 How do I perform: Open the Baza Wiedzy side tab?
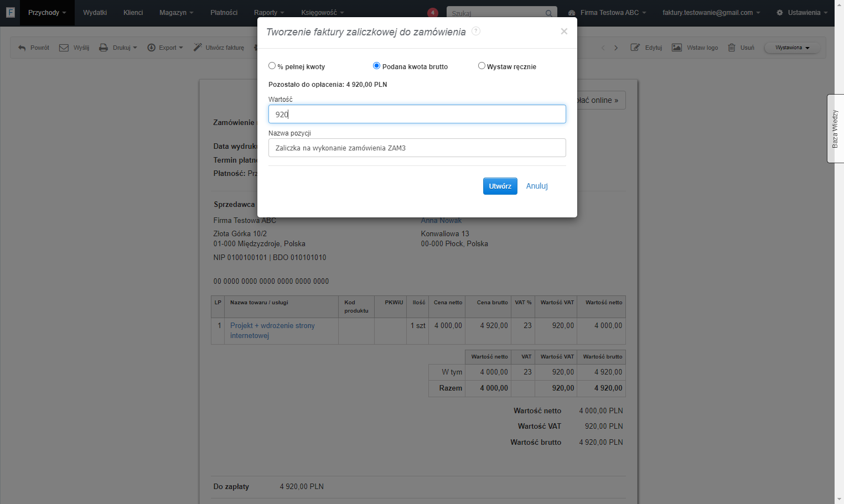point(835,128)
